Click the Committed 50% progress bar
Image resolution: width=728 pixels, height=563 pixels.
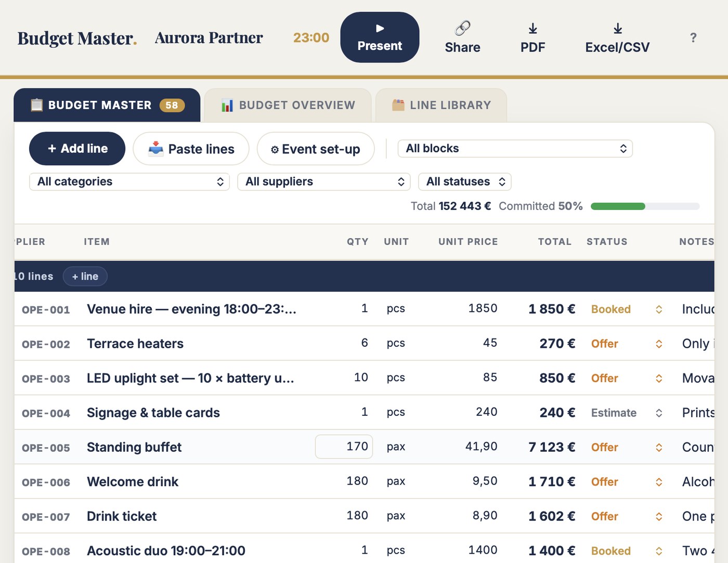[645, 206]
